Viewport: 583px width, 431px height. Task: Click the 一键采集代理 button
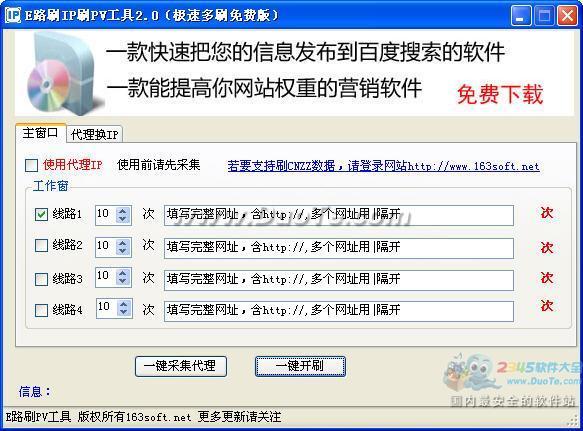tap(181, 366)
